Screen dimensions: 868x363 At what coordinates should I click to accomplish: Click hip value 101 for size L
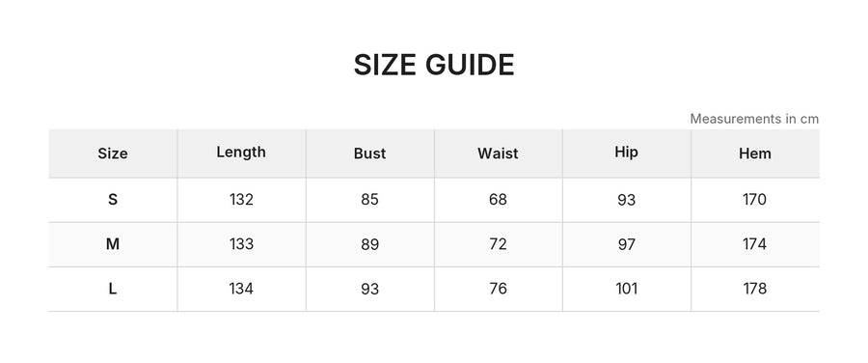[x=627, y=289]
